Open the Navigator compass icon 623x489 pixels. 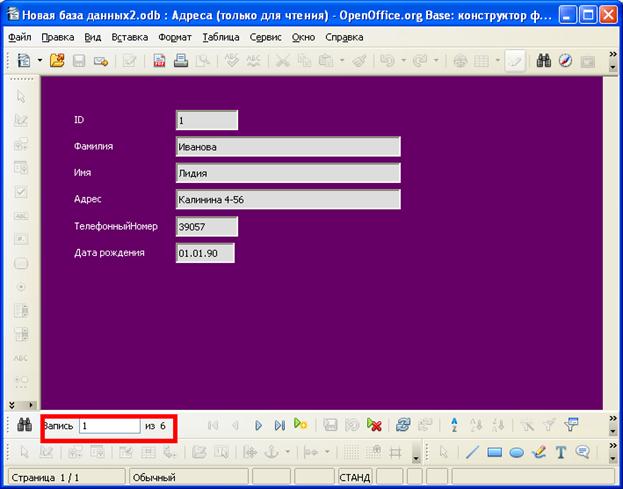tap(565, 61)
